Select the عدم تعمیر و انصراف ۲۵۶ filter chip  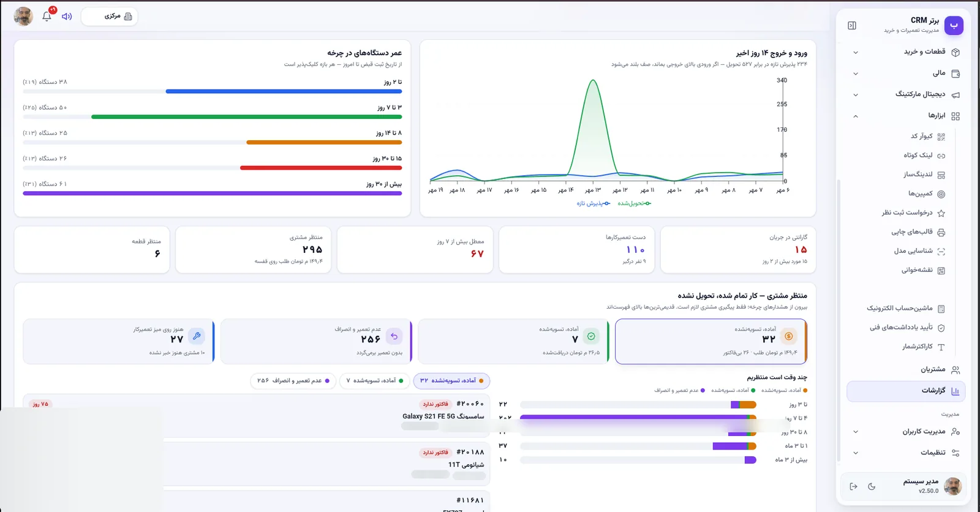tap(293, 381)
